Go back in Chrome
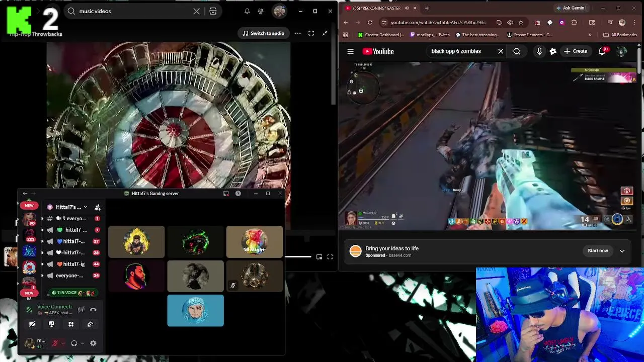Screen dimensions: 644x362 click(346, 23)
